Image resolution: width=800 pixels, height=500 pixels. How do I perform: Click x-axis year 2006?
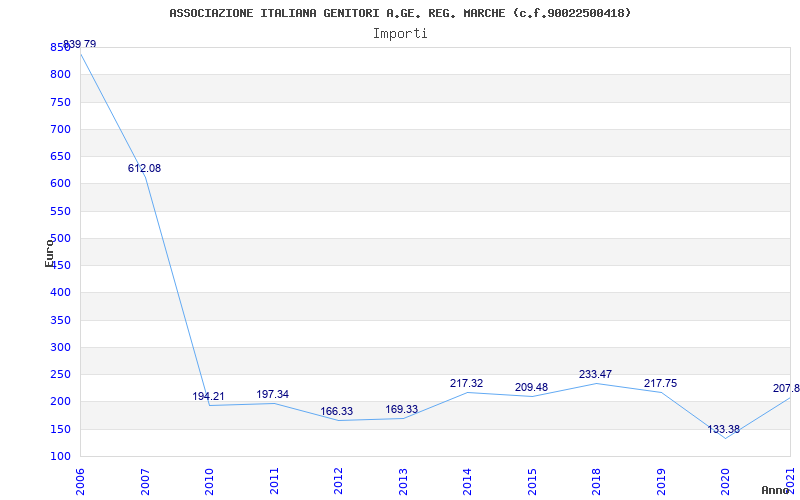pos(80,482)
